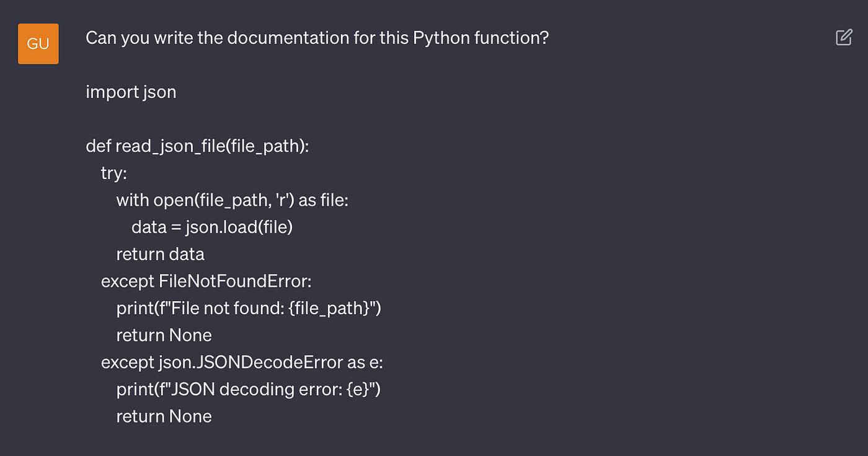Image resolution: width=868 pixels, height=456 pixels.
Task: Click the 'return data' line
Action: tap(160, 255)
